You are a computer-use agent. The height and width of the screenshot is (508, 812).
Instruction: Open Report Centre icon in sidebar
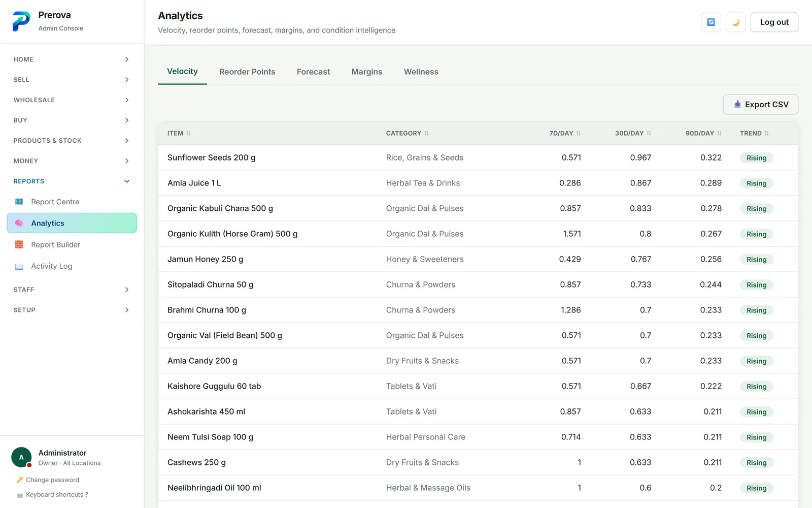[x=19, y=202]
